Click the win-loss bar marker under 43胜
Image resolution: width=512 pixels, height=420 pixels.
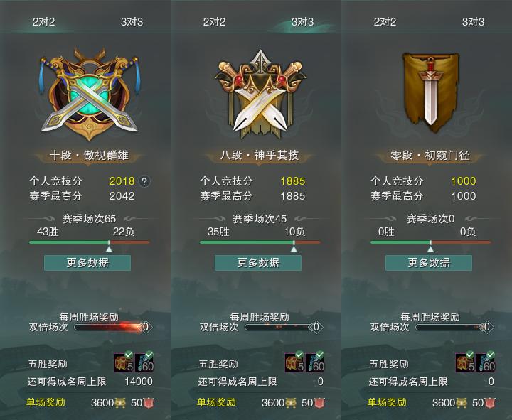[109, 247]
